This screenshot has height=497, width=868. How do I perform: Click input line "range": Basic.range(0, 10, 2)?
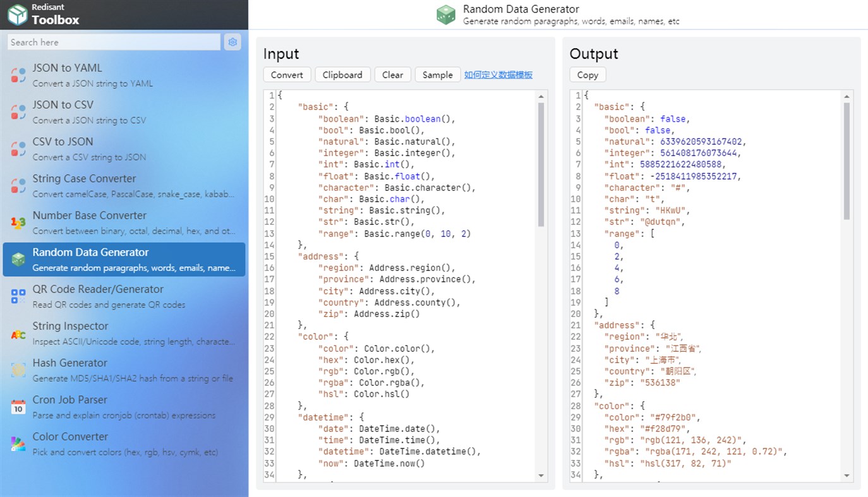394,234
